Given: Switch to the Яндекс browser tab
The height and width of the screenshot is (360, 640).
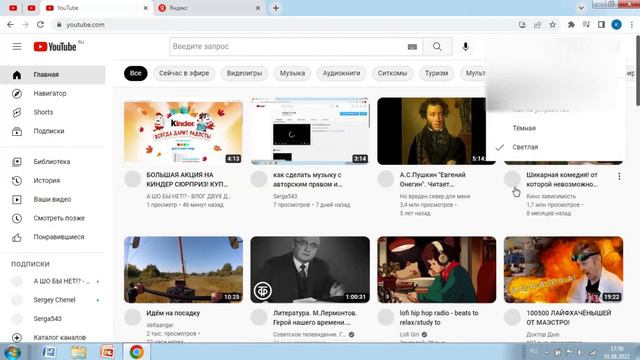Looking at the screenshot, I should 210,8.
